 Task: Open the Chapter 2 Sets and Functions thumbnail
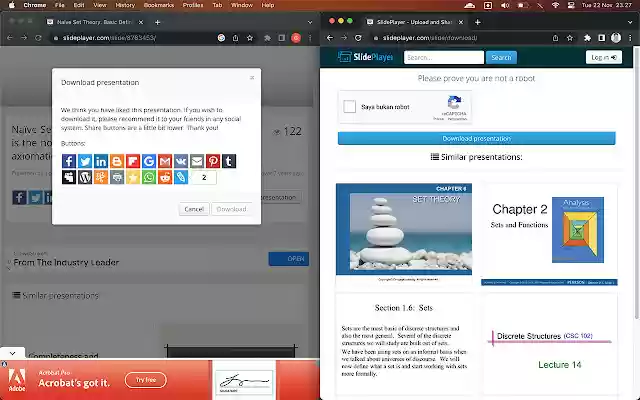coord(549,234)
